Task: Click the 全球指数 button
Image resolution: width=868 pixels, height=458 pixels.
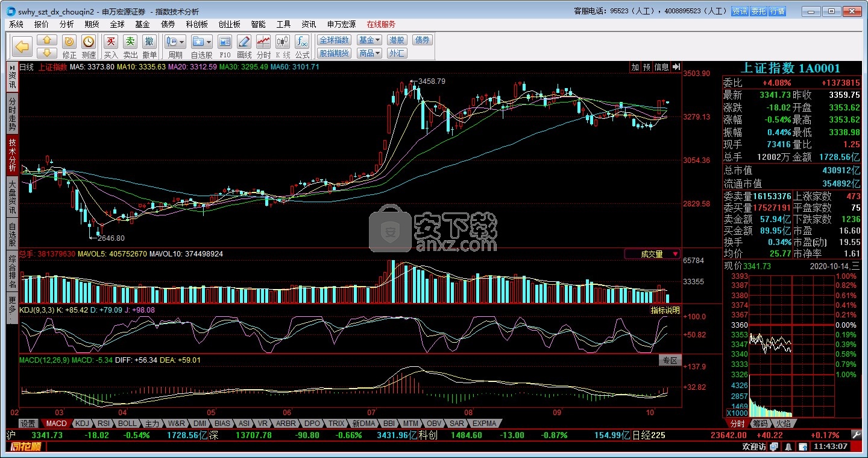Action: click(334, 40)
